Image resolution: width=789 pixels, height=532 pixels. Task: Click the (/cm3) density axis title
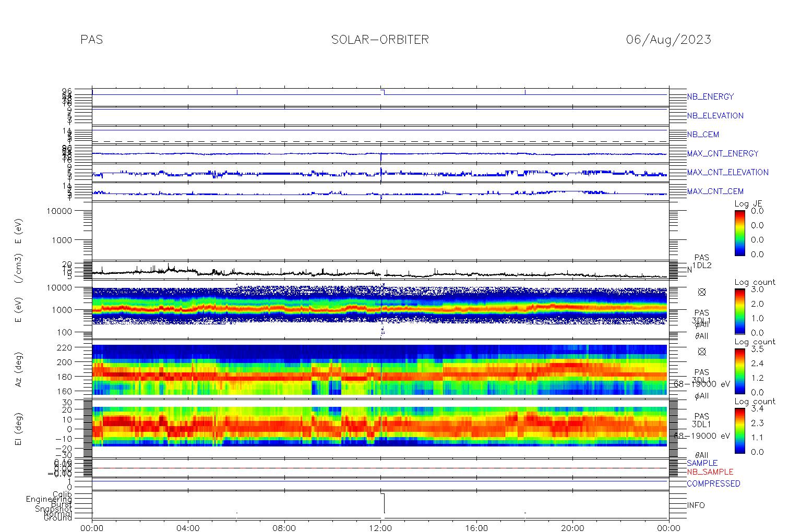pos(19,269)
